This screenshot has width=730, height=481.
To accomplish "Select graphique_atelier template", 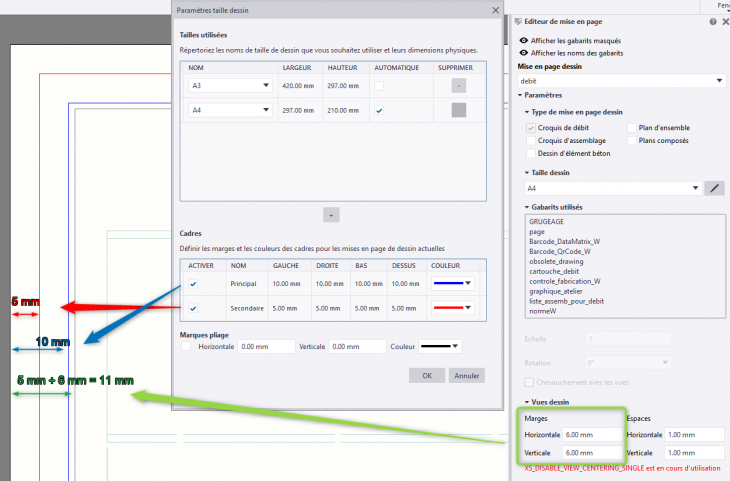I will (556, 291).
